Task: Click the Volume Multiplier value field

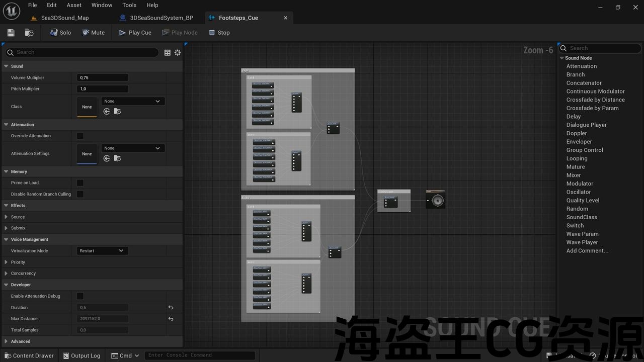Action: click(x=103, y=78)
